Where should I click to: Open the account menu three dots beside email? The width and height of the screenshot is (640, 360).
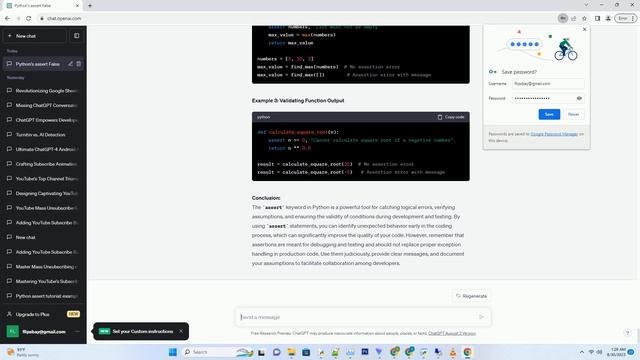click(x=77, y=331)
